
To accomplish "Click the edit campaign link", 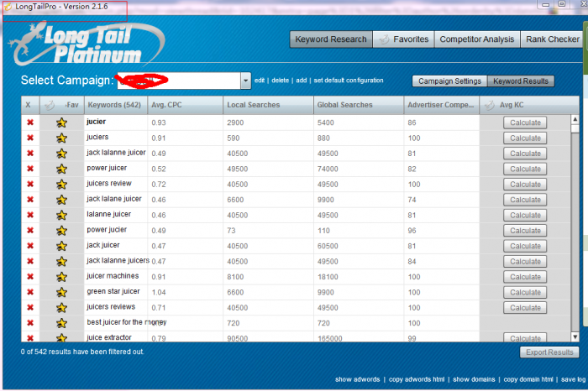I will (259, 81).
